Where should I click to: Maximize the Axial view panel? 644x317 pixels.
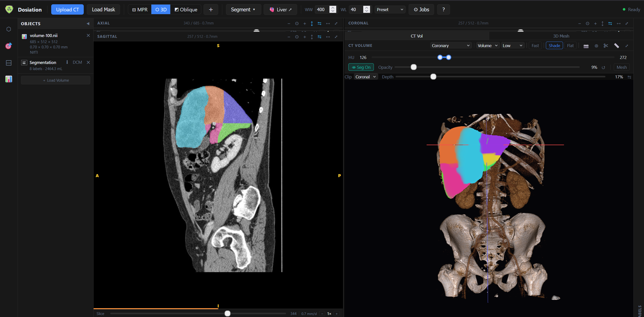pyautogui.click(x=336, y=23)
